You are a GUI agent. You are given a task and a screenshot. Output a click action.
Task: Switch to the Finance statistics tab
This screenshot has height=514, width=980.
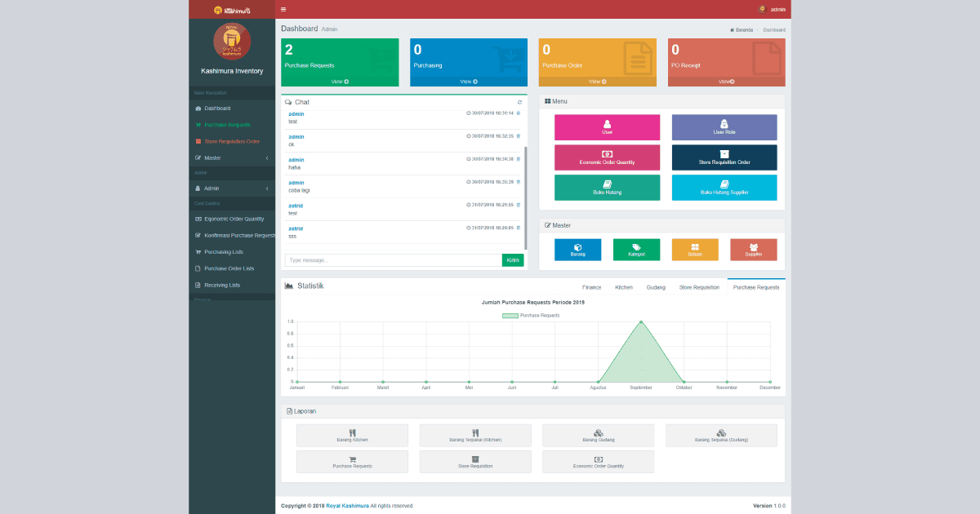(x=592, y=287)
